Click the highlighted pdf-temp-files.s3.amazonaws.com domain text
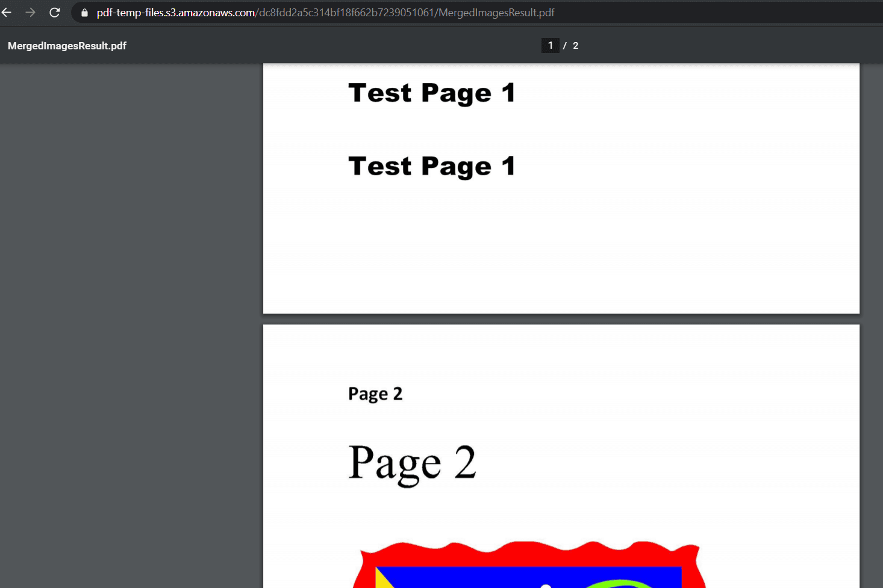Viewport: 883px width, 588px height. tap(173, 12)
